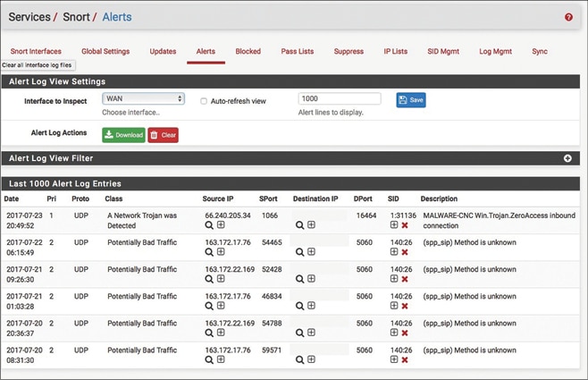This screenshot has width=588, height=380.
Task: Go to the Global Settings tab
Action: 105,52
